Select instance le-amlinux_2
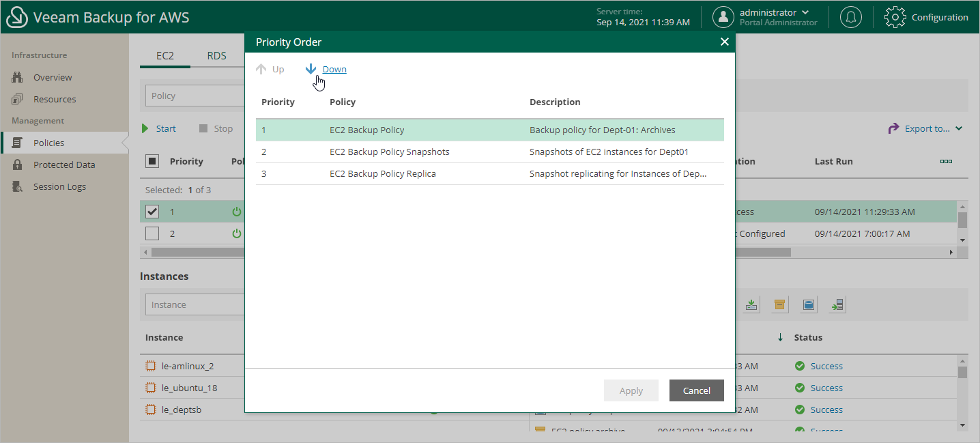This screenshot has width=980, height=443. pos(188,366)
